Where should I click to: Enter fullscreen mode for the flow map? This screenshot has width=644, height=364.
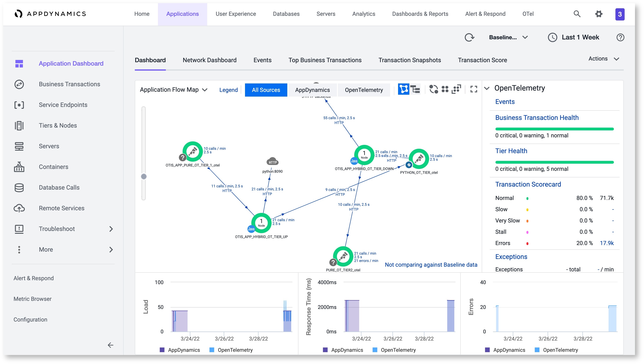[x=473, y=89]
